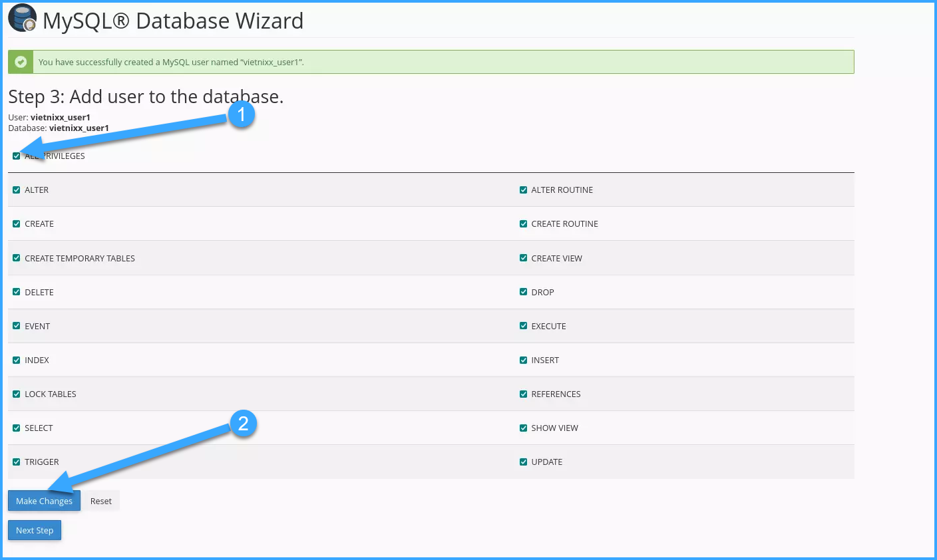Uncheck the CREATE VIEW privilege
The width and height of the screenshot is (937, 560).
coord(524,258)
